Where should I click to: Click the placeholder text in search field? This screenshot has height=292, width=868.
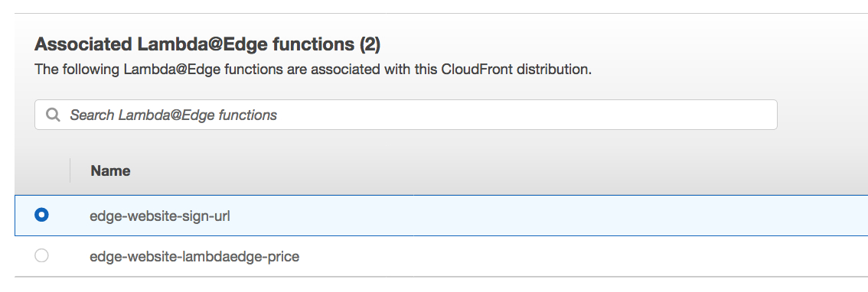(x=173, y=115)
